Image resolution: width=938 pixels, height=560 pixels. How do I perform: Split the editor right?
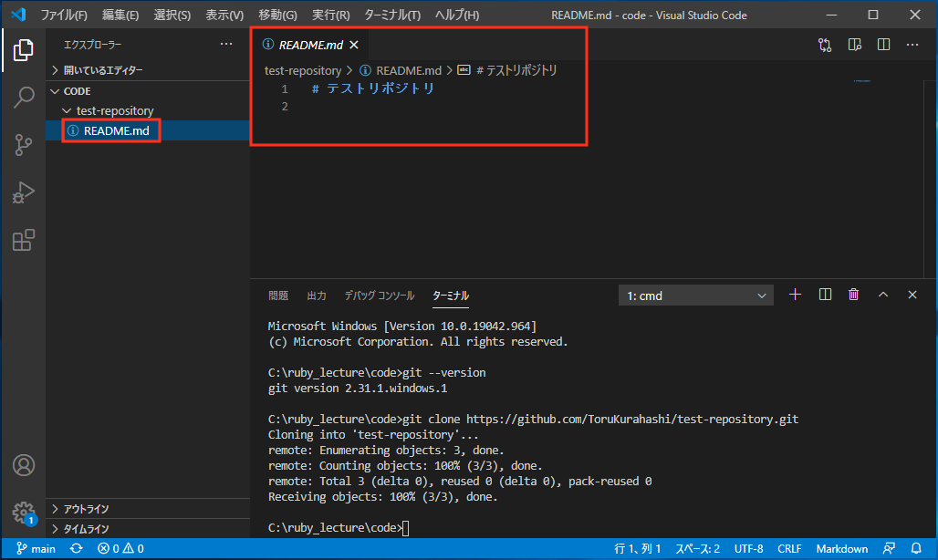click(x=883, y=45)
